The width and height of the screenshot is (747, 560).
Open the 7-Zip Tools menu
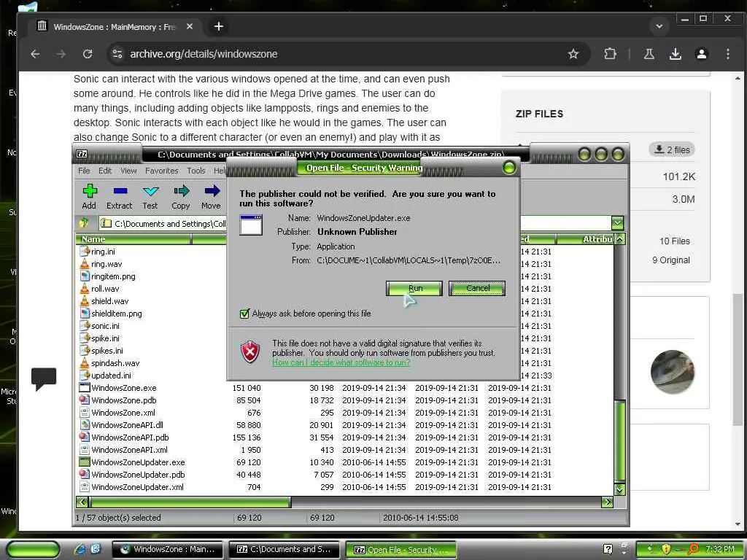click(196, 171)
